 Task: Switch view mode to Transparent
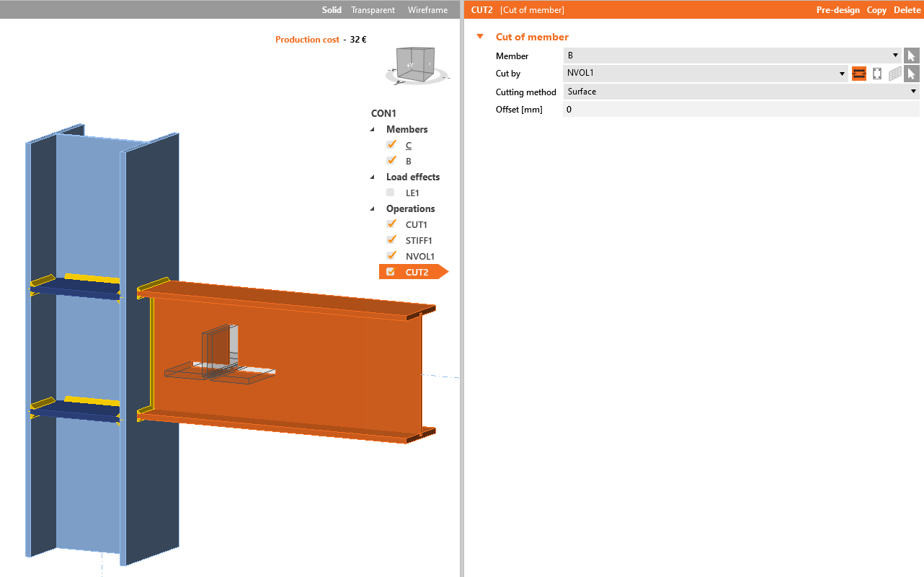tap(373, 10)
